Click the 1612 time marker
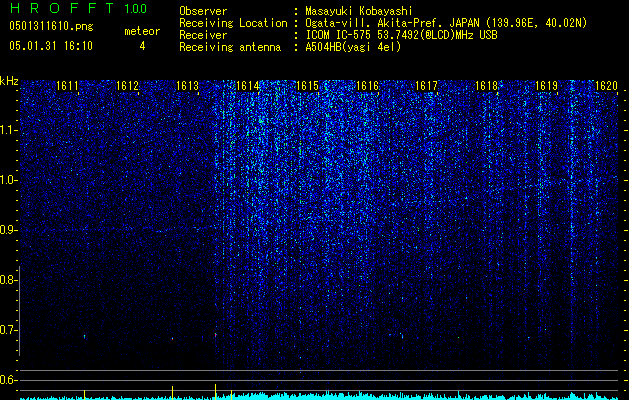This screenshot has height=400, width=629. pyautogui.click(x=127, y=86)
